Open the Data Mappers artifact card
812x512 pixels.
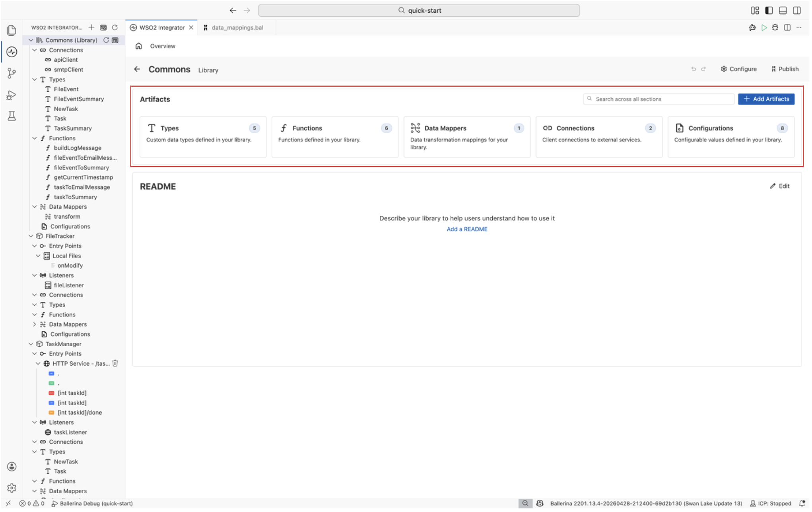tap(467, 137)
